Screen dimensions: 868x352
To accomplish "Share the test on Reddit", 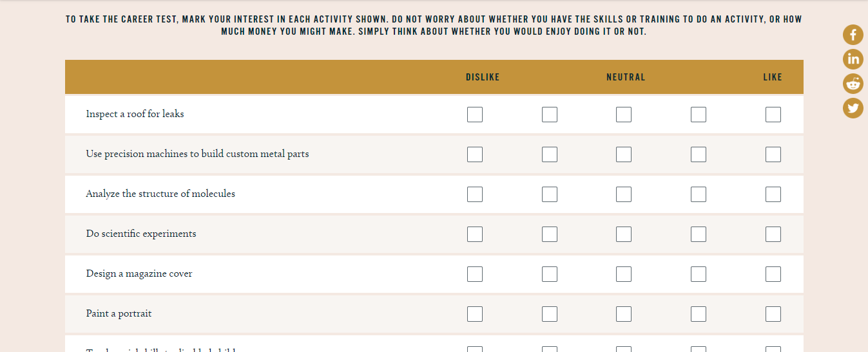I will 853,84.
